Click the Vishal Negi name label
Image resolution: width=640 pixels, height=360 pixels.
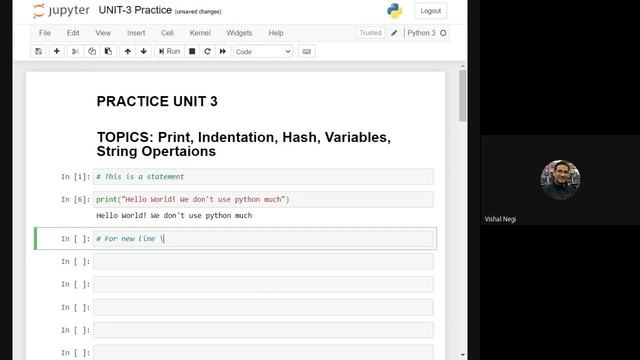[500, 219]
